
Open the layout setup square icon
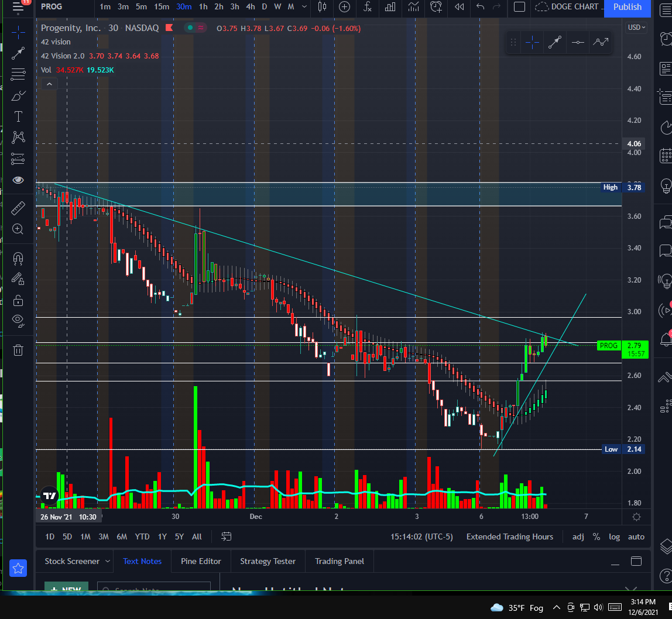click(x=519, y=7)
